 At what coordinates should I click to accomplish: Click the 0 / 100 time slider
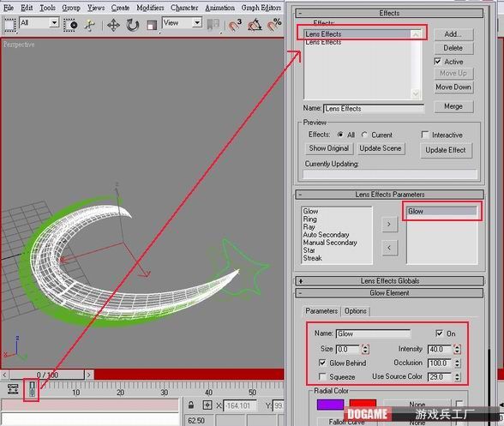pos(47,375)
